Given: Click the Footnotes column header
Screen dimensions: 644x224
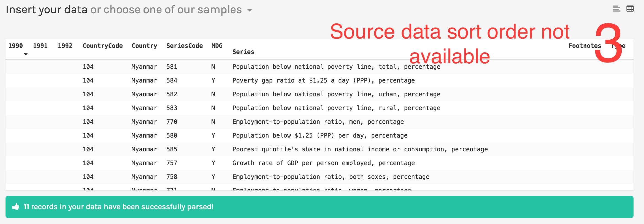Looking at the screenshot, I should pos(585,46).
